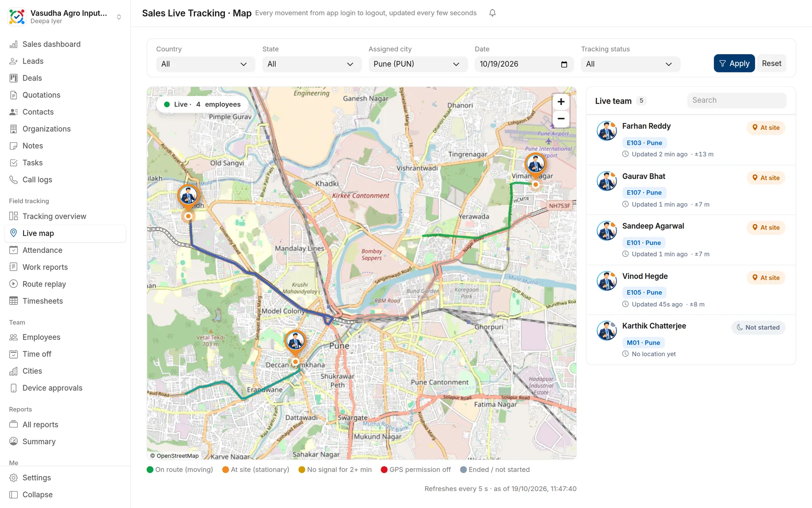Open Notes from sidebar

(x=65, y=146)
